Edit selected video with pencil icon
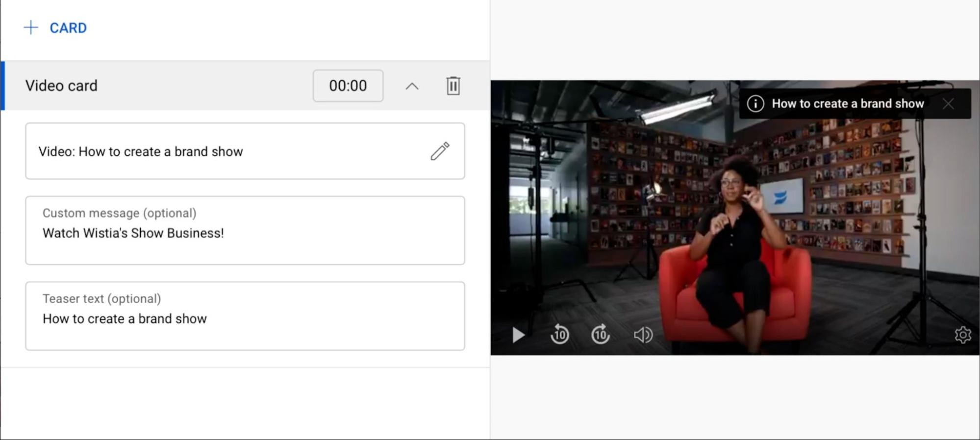 (x=440, y=151)
